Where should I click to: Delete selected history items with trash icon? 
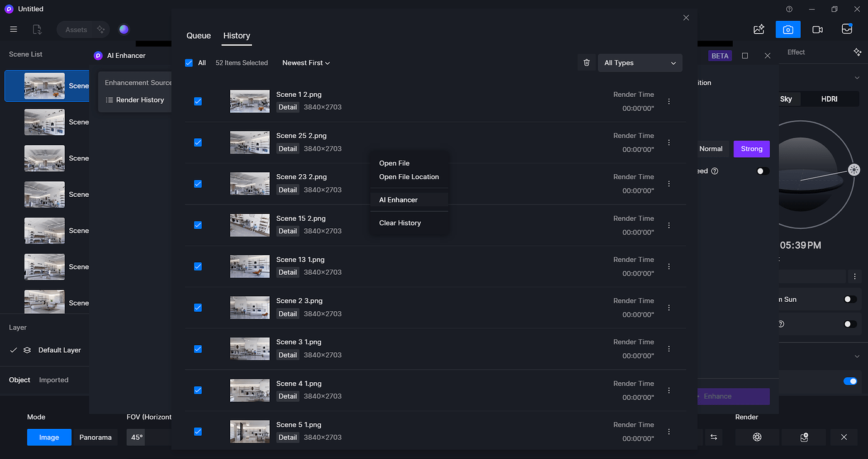click(x=587, y=63)
